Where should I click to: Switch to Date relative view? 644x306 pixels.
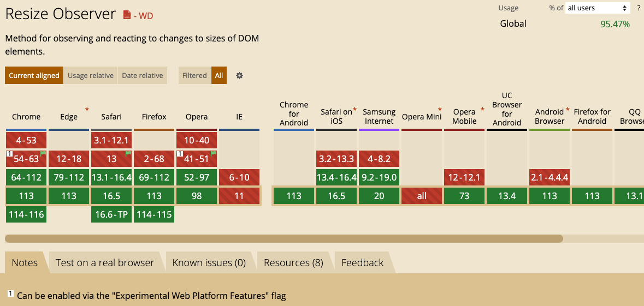[x=143, y=75]
